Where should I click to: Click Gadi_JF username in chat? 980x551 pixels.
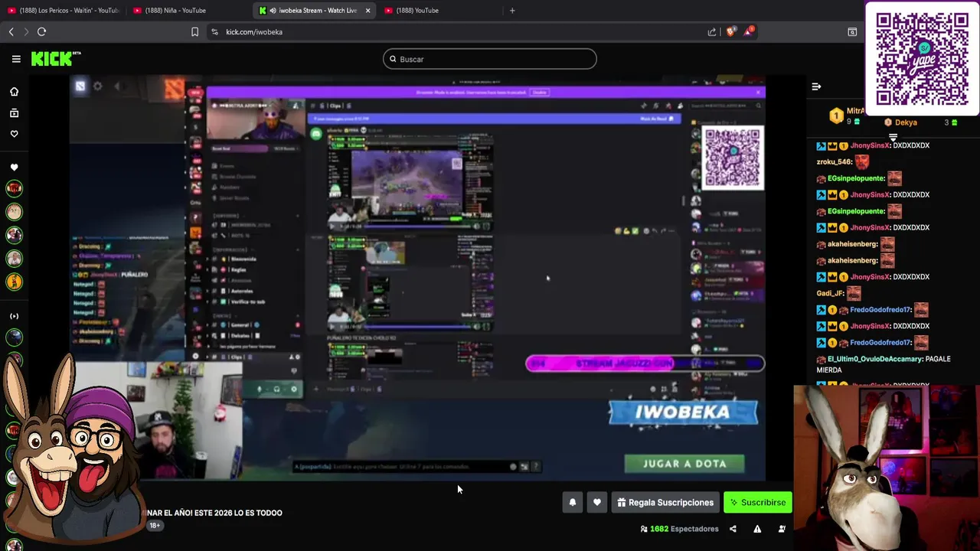[x=830, y=293]
